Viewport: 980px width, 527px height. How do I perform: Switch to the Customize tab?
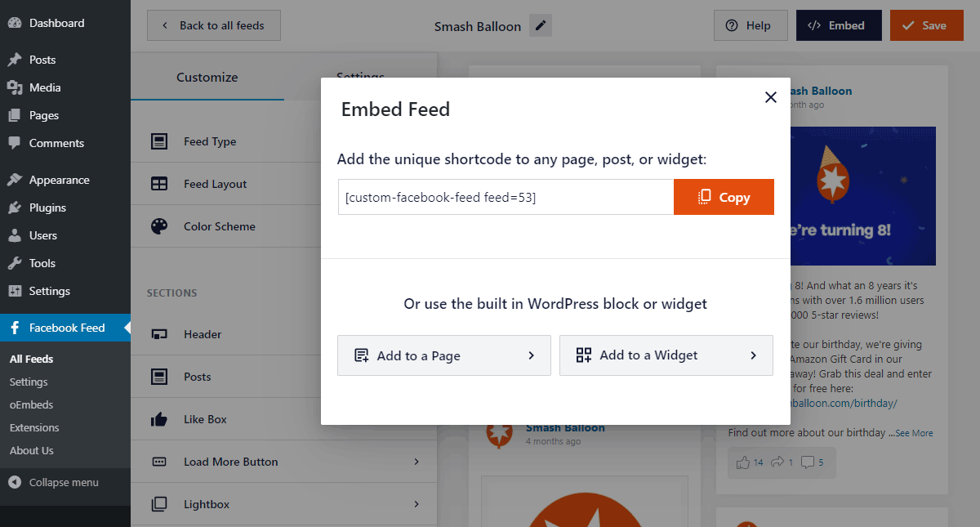coord(207,78)
